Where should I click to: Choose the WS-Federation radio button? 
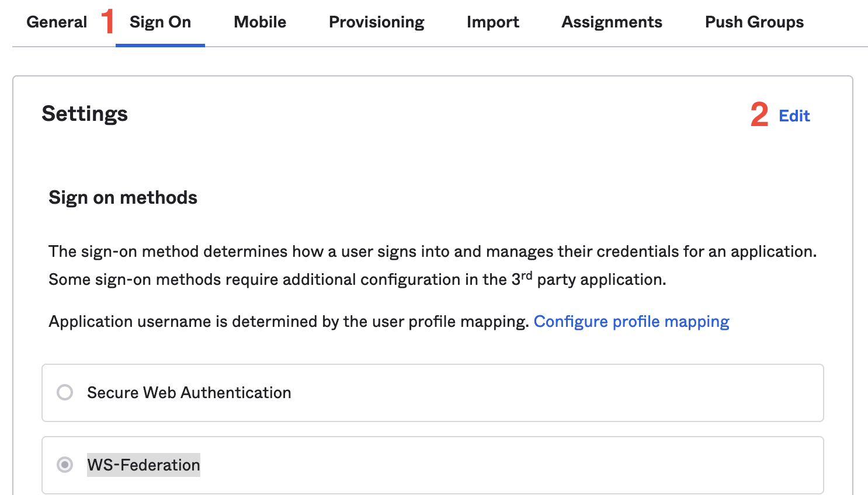[65, 465]
